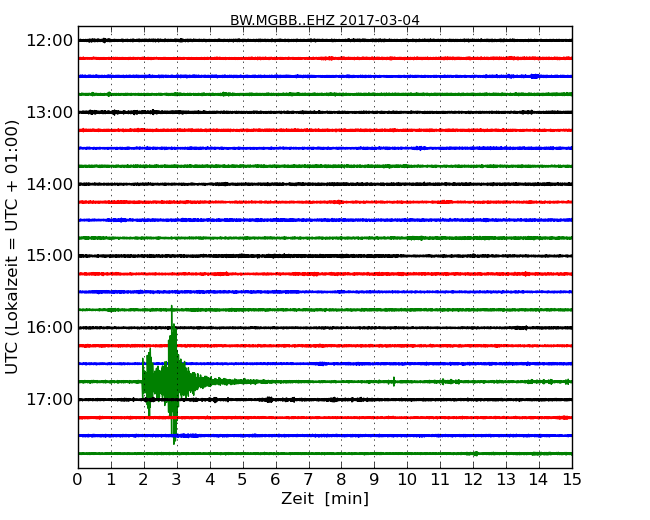Screen dimensions: 650x520
Task: Click x-axis tick label 1
Action: (x=111, y=480)
